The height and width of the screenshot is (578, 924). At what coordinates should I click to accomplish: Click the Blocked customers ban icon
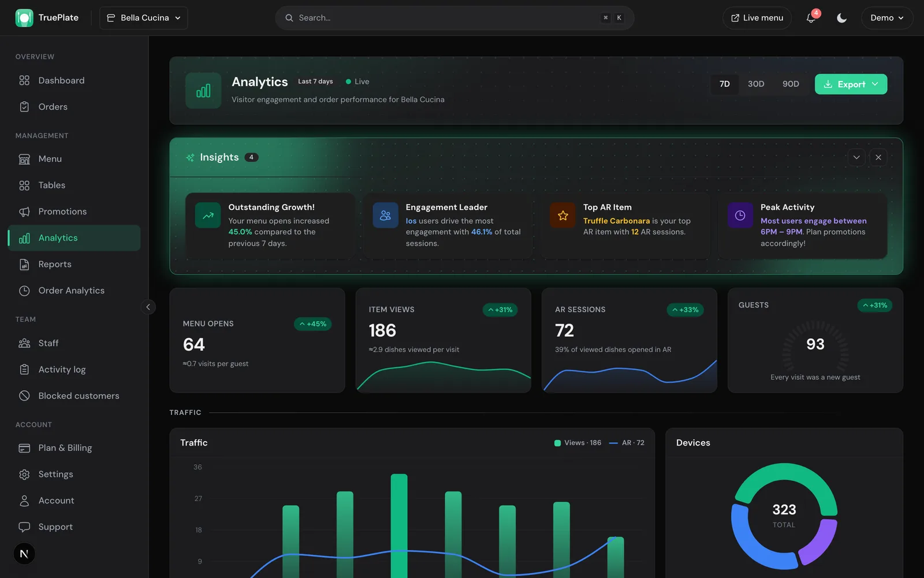(x=24, y=396)
